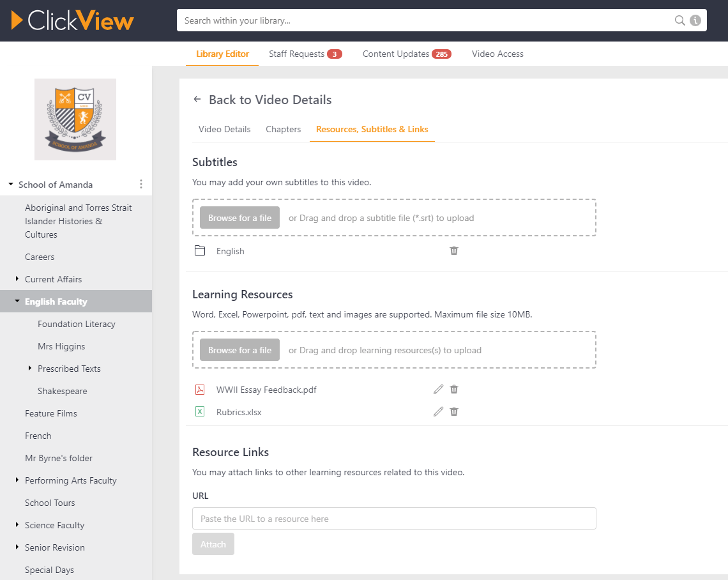This screenshot has width=728, height=580.
Task: Delete the WWII Essay Feedback.pdf resource
Action: [x=454, y=390]
